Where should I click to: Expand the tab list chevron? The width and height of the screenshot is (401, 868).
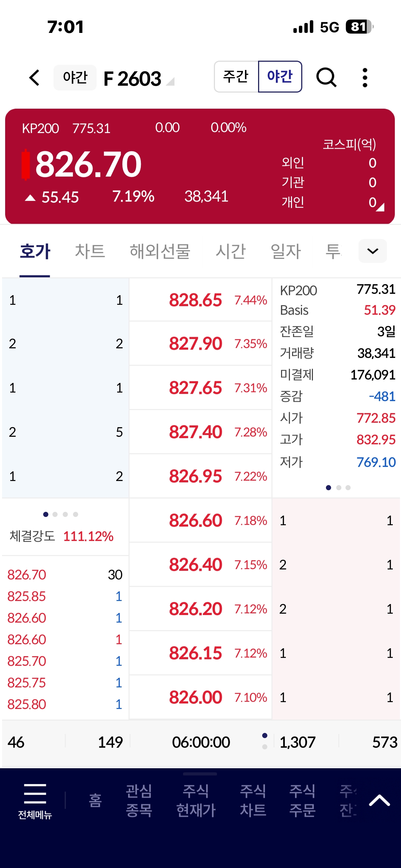[x=373, y=251]
